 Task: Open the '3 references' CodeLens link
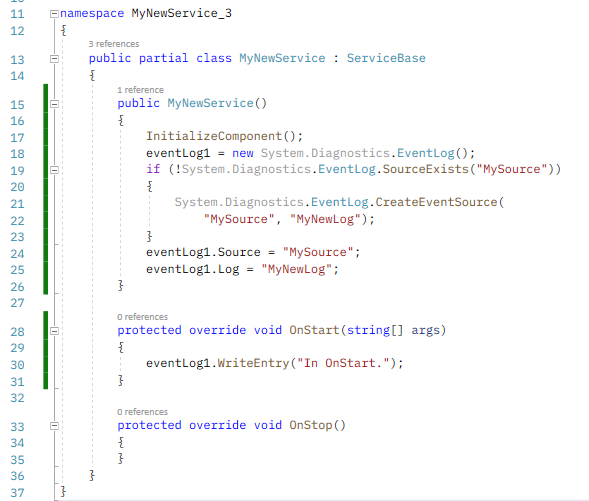point(114,44)
